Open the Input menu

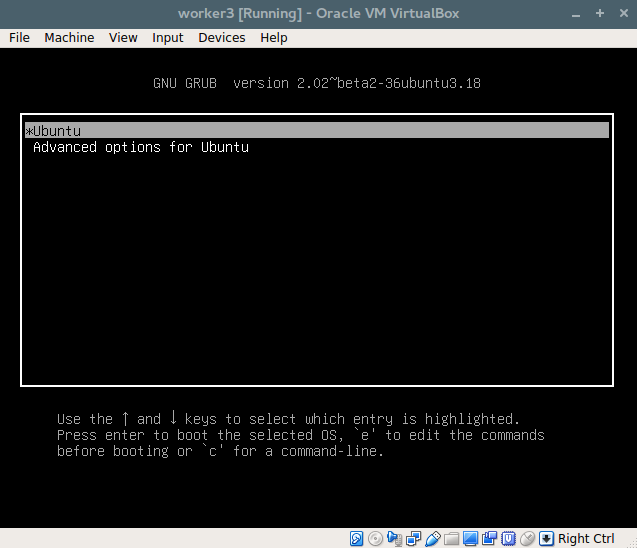(167, 38)
